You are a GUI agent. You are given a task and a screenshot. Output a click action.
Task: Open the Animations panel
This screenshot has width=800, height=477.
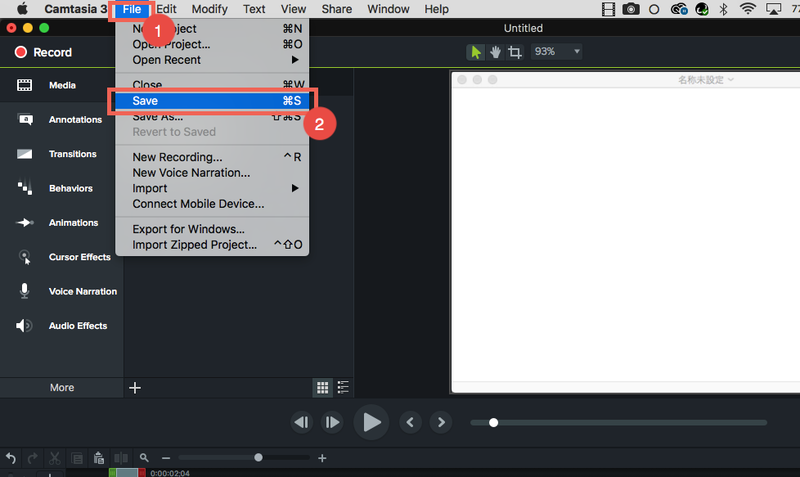point(61,223)
